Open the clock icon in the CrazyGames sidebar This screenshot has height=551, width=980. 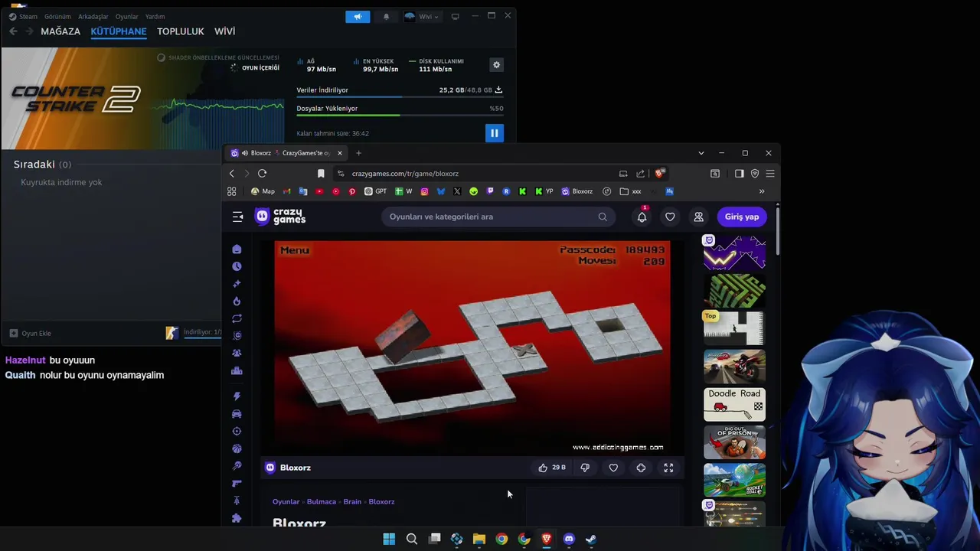coord(237,266)
